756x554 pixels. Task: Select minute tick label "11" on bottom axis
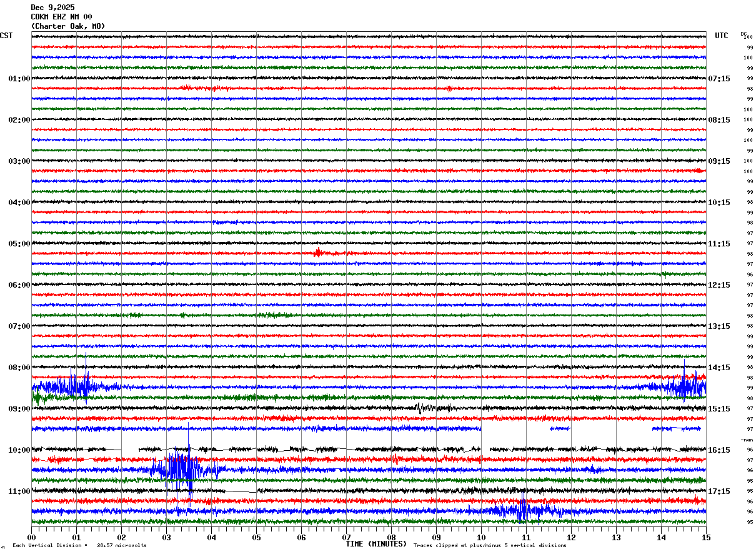[x=526, y=537]
